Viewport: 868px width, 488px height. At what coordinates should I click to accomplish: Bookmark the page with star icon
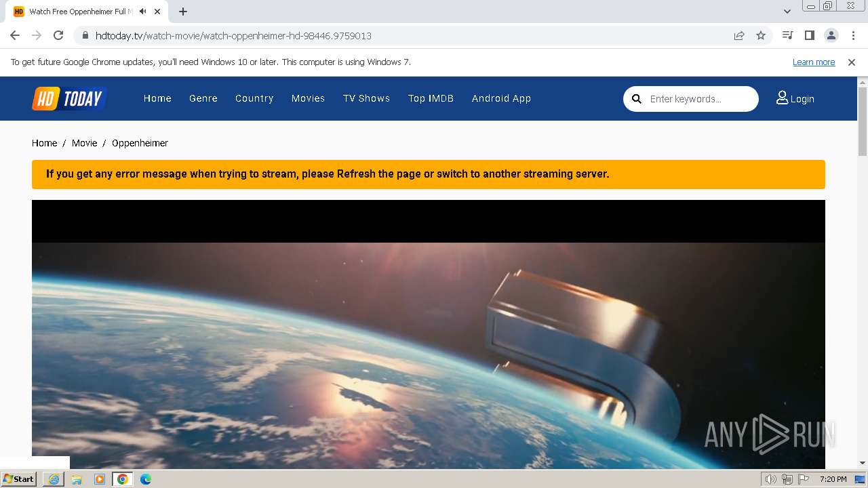pyautogui.click(x=761, y=35)
